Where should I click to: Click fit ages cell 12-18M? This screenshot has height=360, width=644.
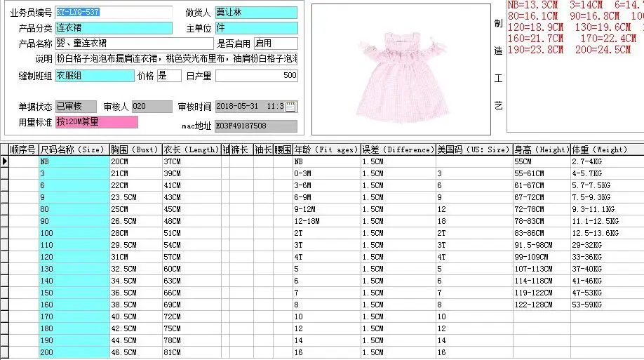pyautogui.click(x=326, y=221)
